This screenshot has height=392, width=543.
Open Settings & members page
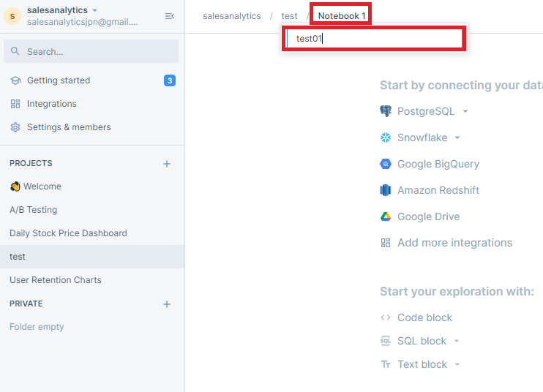(x=69, y=127)
